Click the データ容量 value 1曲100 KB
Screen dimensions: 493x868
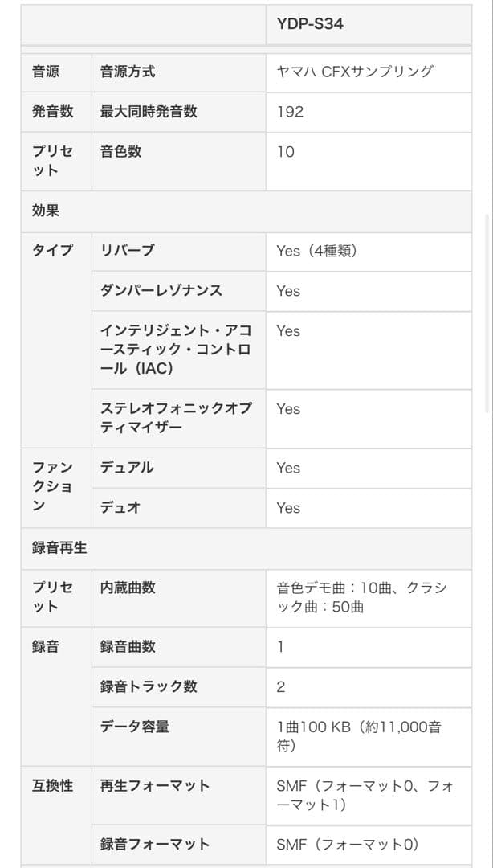click(x=358, y=736)
